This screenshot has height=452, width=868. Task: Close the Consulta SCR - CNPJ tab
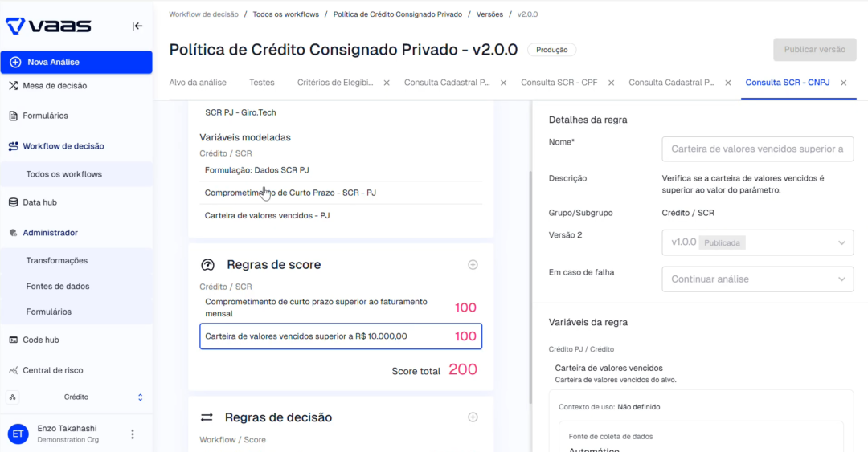click(844, 83)
